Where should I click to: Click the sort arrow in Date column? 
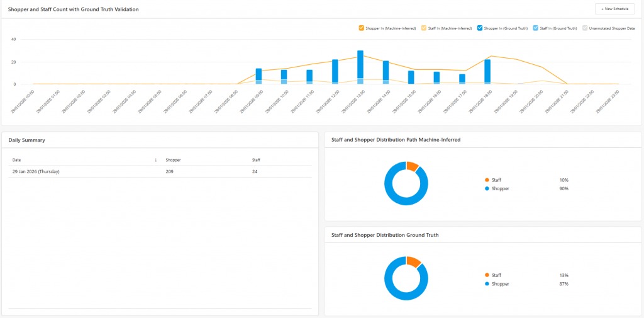(155, 160)
